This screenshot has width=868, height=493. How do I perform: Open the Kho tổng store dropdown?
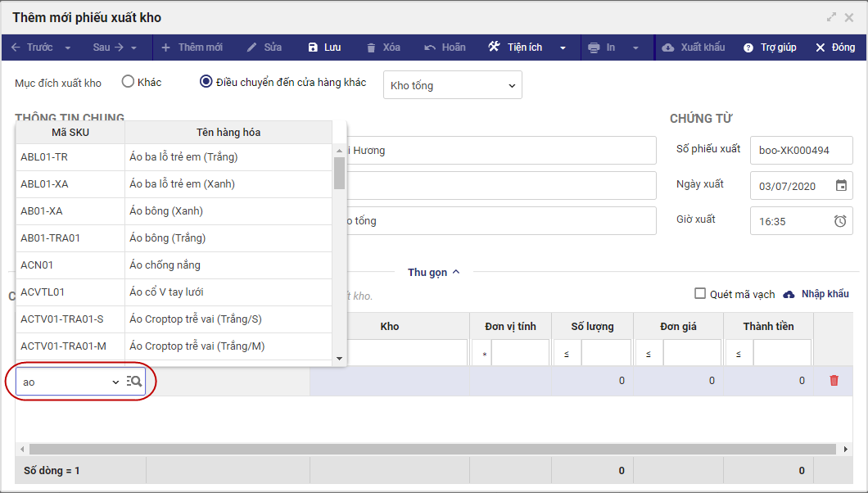[452, 85]
